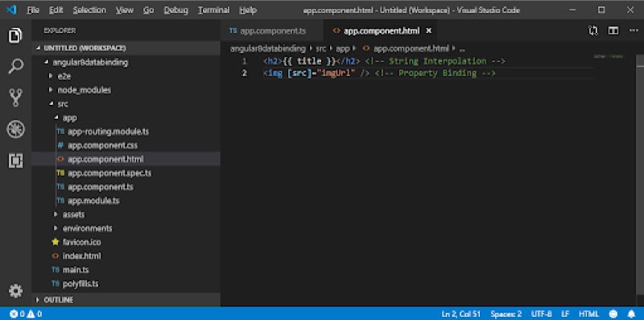Collapse the angular8databinding folder
The image size is (644, 320).
pos(90,63)
